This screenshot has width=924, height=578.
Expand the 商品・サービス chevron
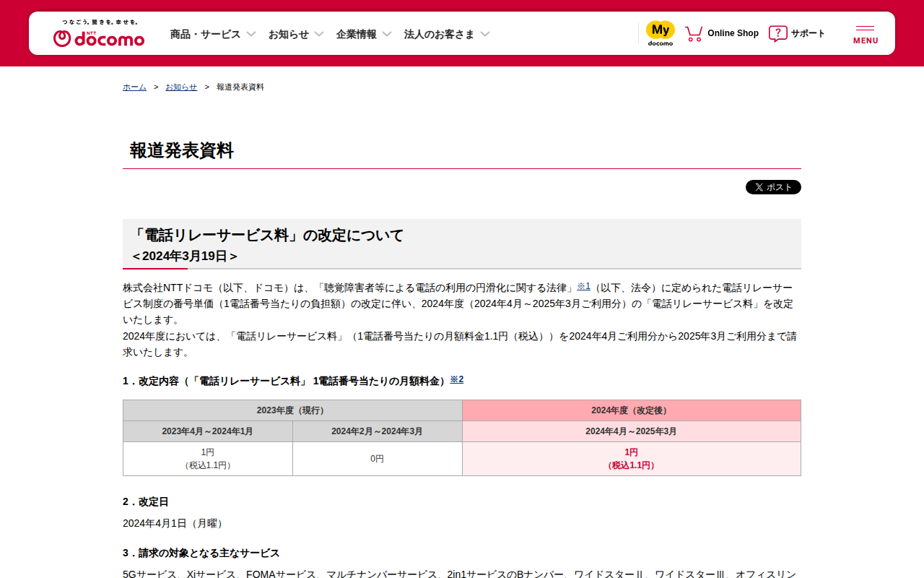[251, 34]
